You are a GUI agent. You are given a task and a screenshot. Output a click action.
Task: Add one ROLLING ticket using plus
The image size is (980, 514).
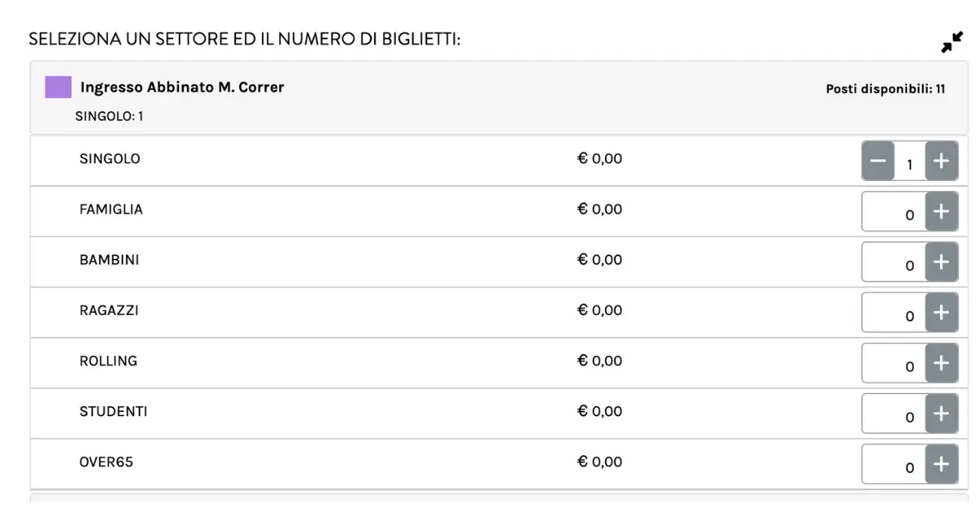(942, 363)
